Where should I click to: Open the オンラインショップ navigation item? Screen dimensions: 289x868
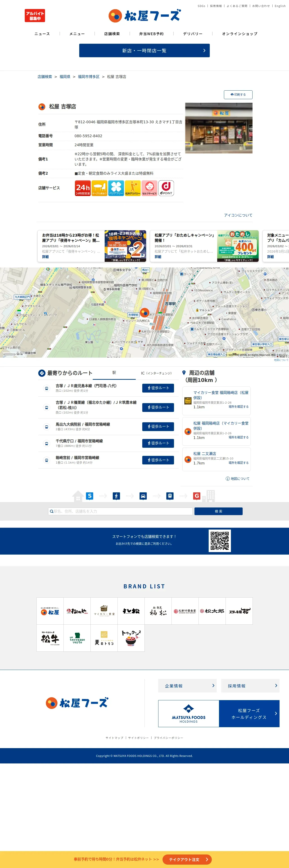239,34
